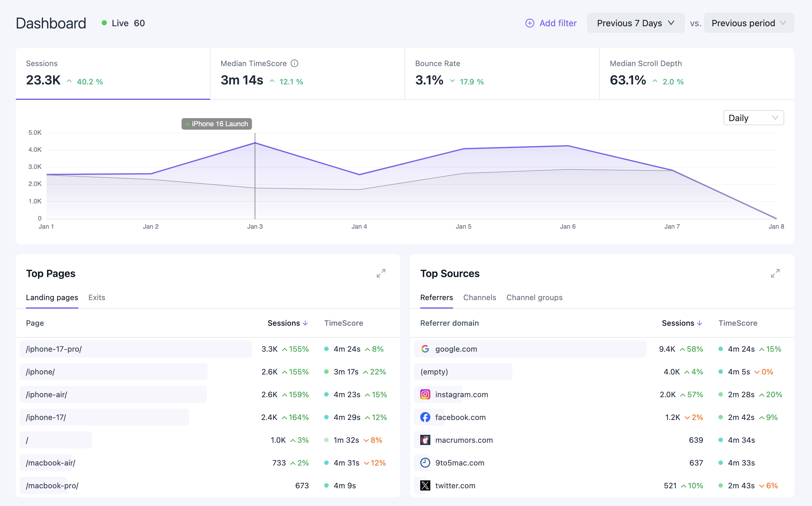Image resolution: width=812 pixels, height=506 pixels.
Task: Click the MacRumors logo icon
Action: [425, 440]
